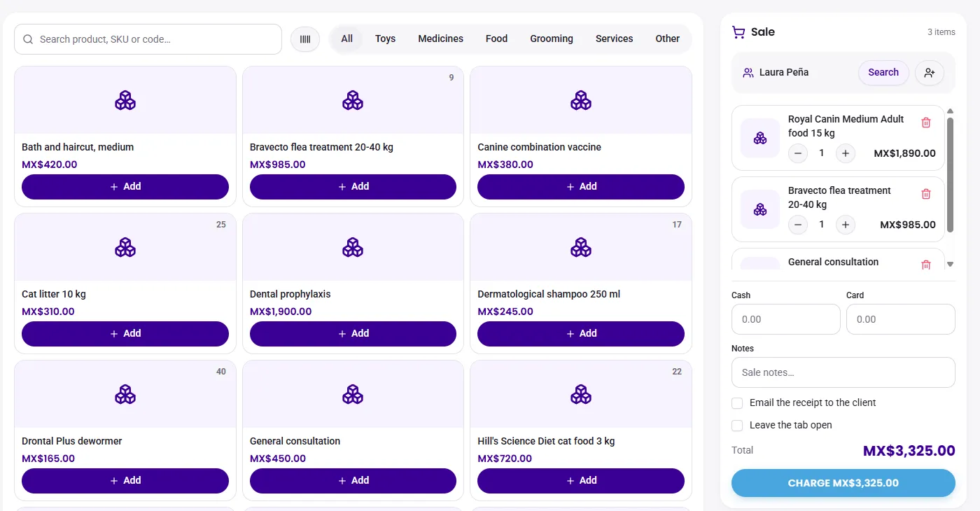Decrease Bravecto quantity with minus button
Viewport: 980px width, 511px height.
798,225
